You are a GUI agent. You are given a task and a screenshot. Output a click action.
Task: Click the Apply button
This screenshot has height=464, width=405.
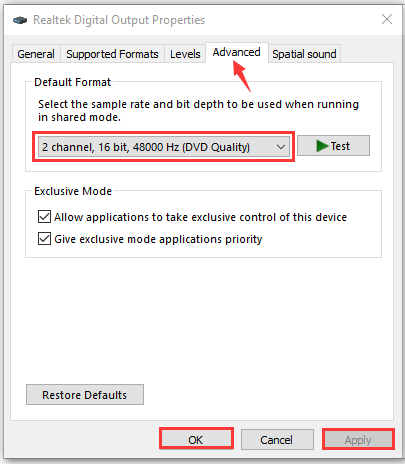pyautogui.click(x=358, y=440)
